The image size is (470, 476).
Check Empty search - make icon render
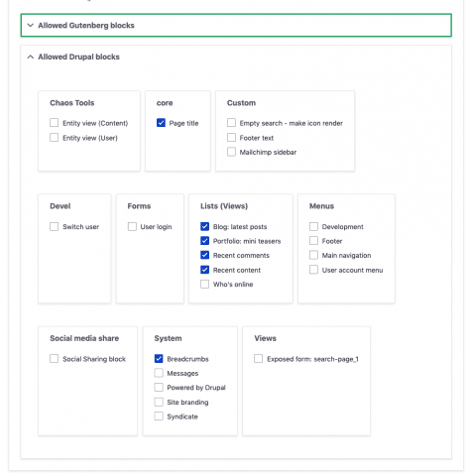click(231, 123)
